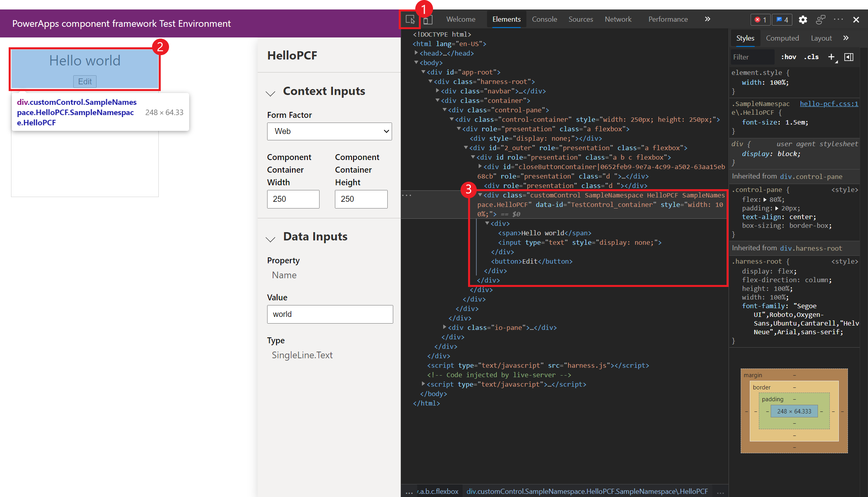Open the Styles sub-tab
The height and width of the screenshot is (497, 868).
745,38
